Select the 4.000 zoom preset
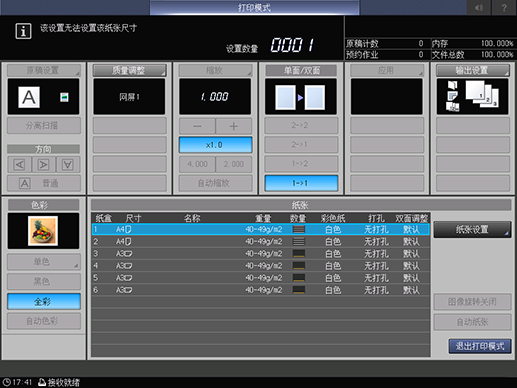This screenshot has width=517, height=388. point(197,164)
